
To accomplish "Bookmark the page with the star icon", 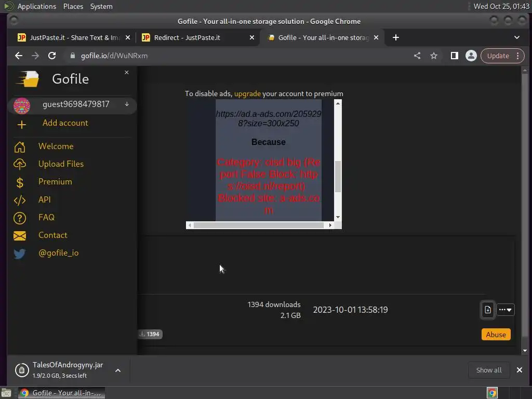I will (434, 56).
